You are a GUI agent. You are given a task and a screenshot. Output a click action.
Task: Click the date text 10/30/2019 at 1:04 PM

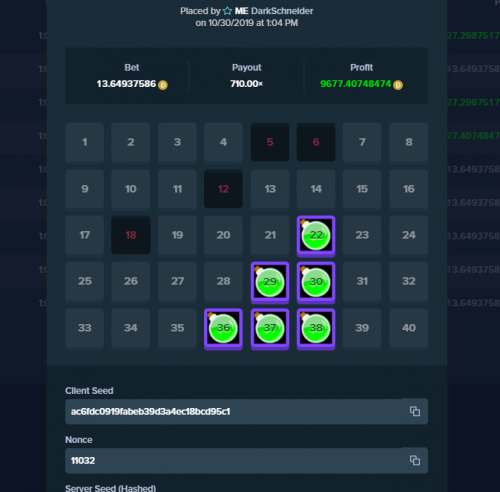253,23
